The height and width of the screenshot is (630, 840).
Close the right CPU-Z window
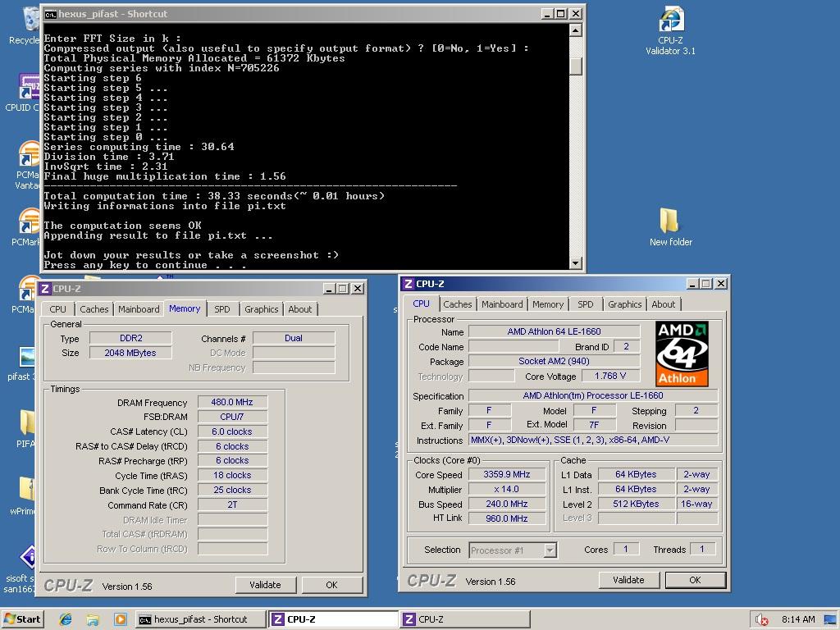[x=721, y=283]
